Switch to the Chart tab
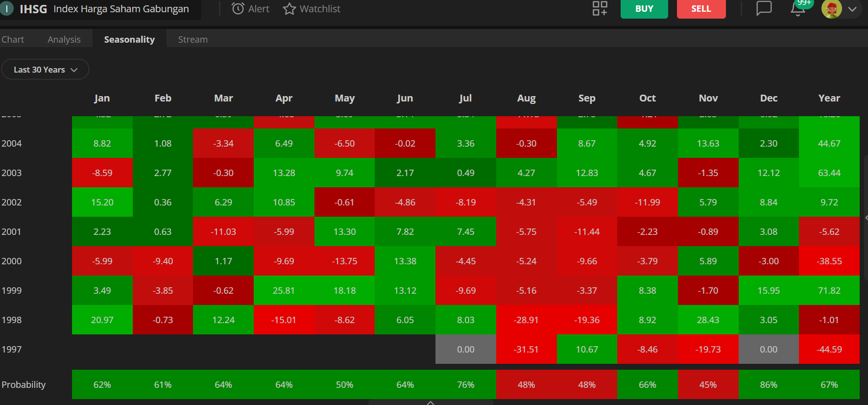 coord(13,39)
